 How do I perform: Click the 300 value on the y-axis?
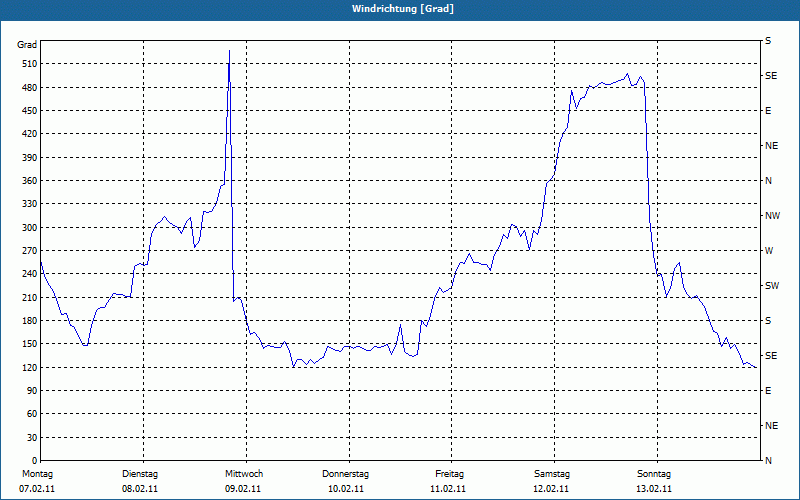click(x=29, y=227)
